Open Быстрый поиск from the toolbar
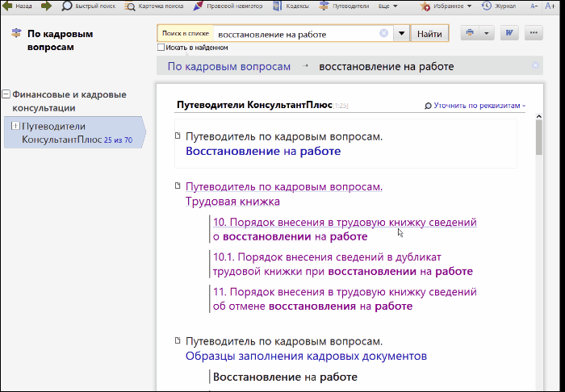Viewport: 565px width, 392px height. (90, 6)
